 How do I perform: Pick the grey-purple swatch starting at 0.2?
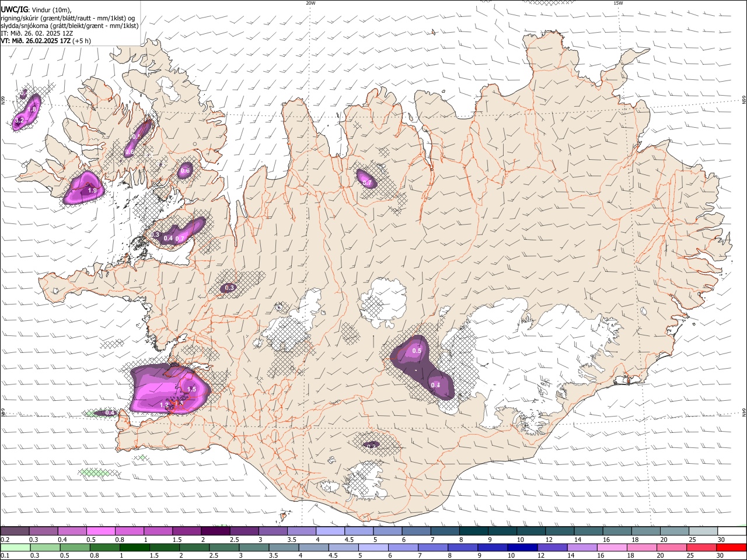15,531
